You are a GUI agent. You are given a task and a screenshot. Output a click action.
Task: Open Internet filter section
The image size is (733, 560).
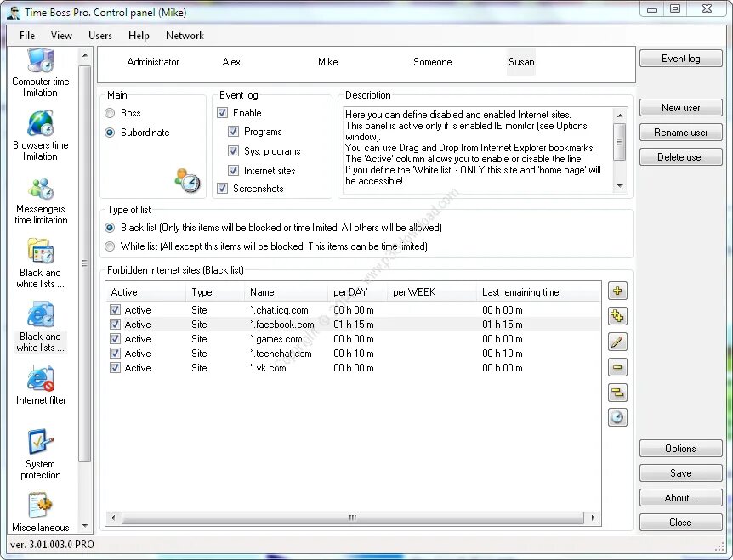point(41,385)
